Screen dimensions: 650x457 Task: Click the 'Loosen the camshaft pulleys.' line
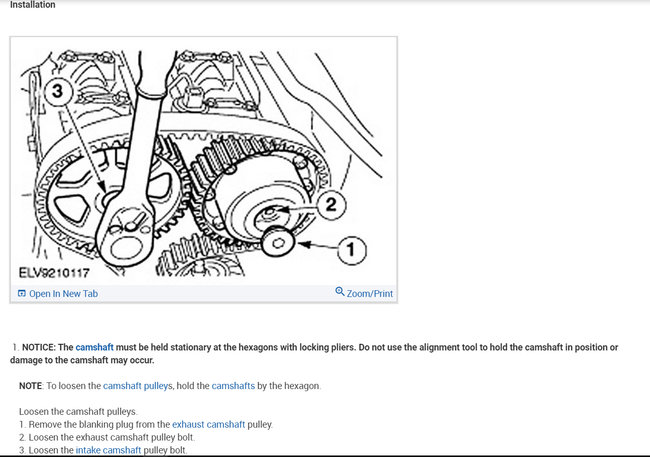click(78, 412)
